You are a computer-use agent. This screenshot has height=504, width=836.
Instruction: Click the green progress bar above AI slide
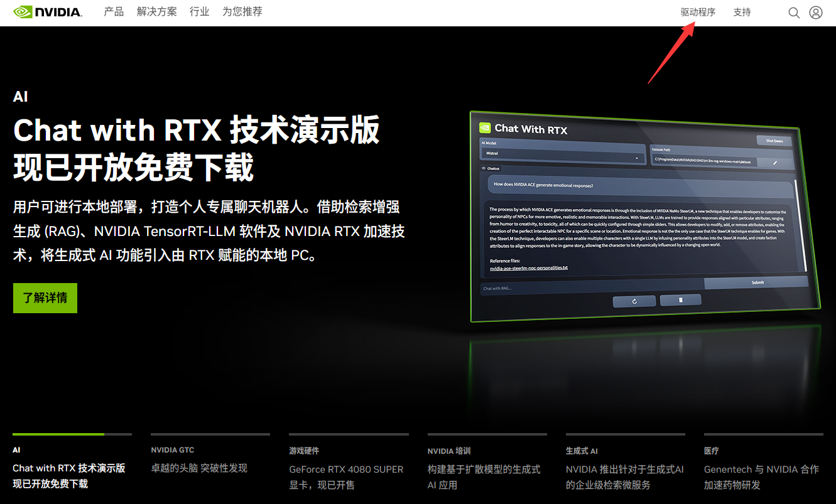[x=58, y=434]
